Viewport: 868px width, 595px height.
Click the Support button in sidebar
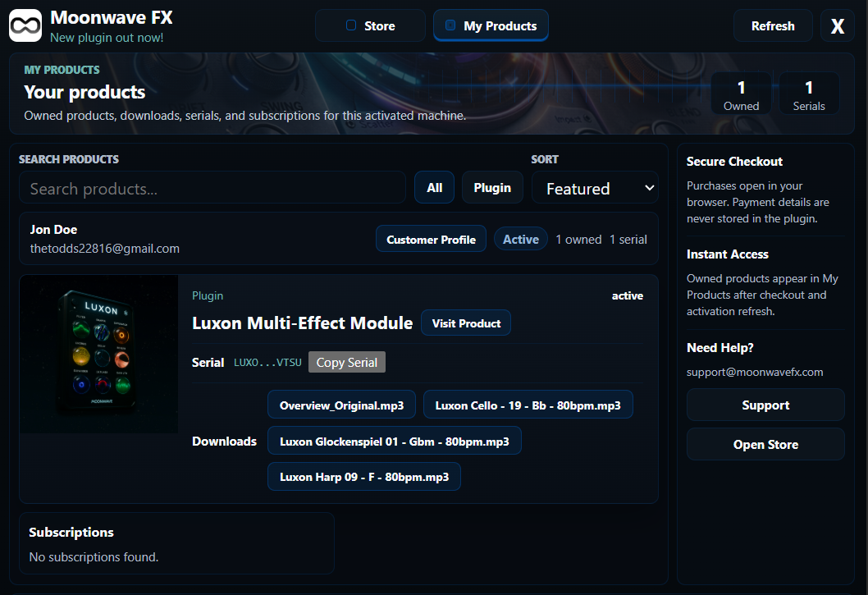765,405
